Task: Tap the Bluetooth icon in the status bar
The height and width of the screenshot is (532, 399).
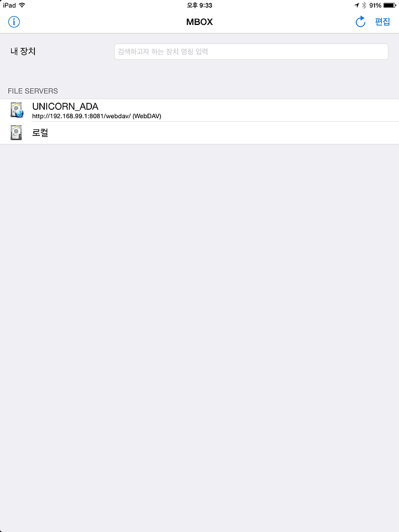Action: point(364,5)
